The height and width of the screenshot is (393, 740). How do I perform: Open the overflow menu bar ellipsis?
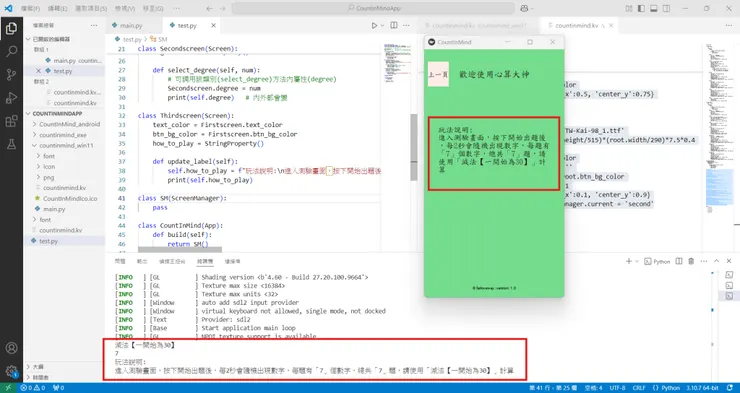click(176, 8)
